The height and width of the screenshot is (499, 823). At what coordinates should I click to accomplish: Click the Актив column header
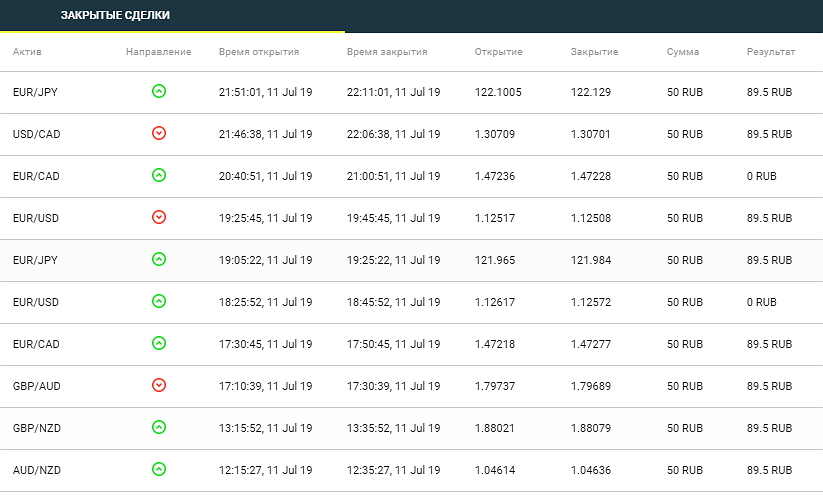[x=27, y=52]
